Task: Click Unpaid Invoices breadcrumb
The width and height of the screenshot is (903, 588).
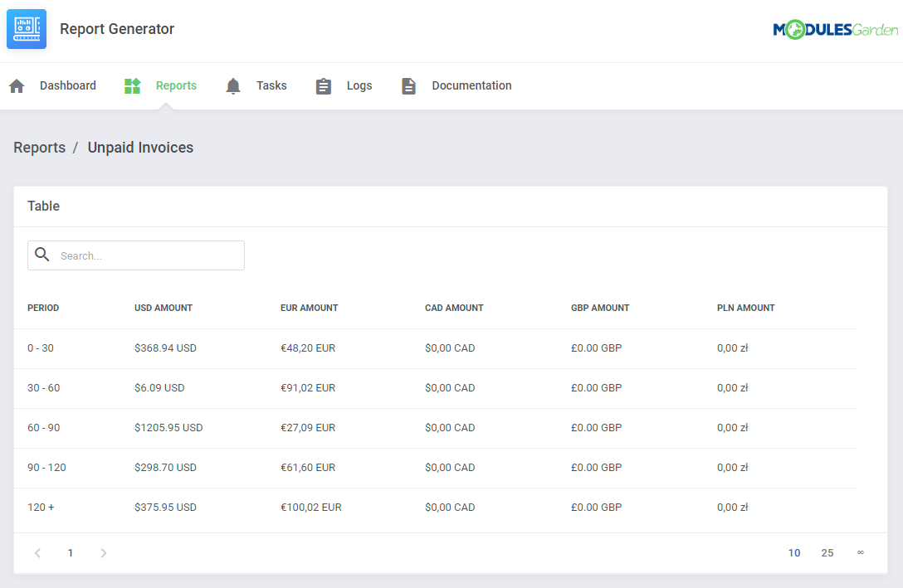Action: pos(140,148)
